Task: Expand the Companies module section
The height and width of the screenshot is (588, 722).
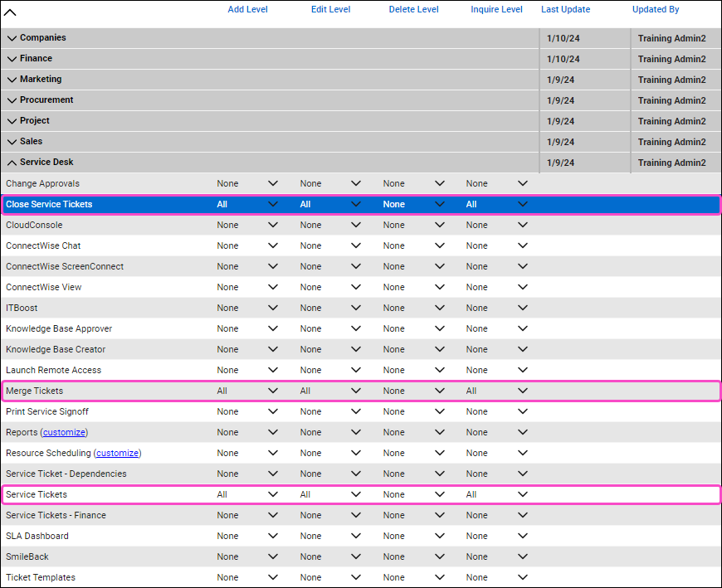Action: click(12, 38)
